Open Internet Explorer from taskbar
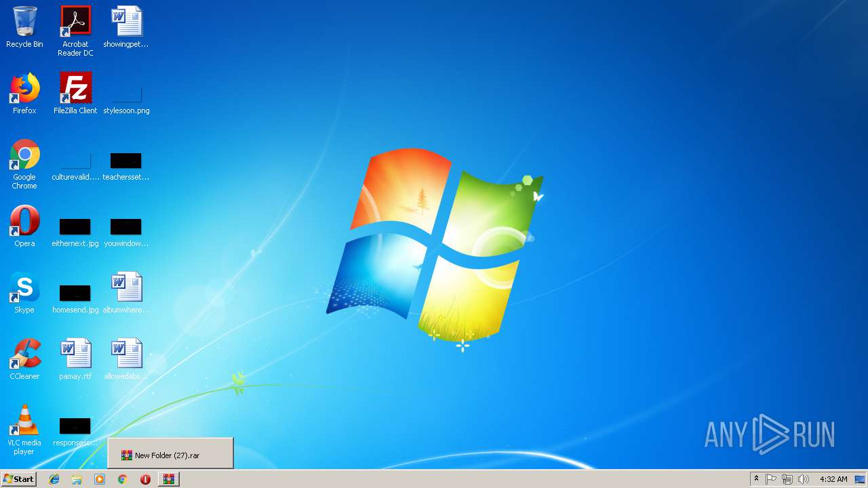868x488 pixels. pyautogui.click(x=54, y=479)
